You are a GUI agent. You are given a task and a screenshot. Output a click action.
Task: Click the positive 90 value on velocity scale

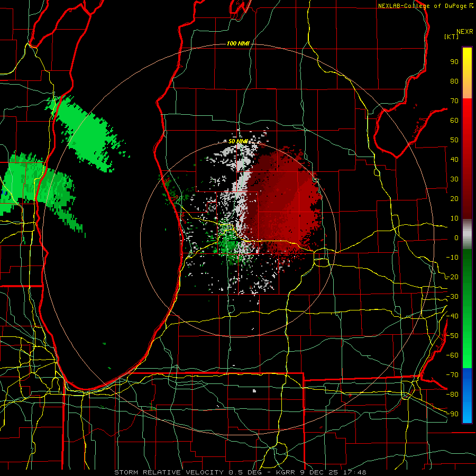(x=454, y=62)
